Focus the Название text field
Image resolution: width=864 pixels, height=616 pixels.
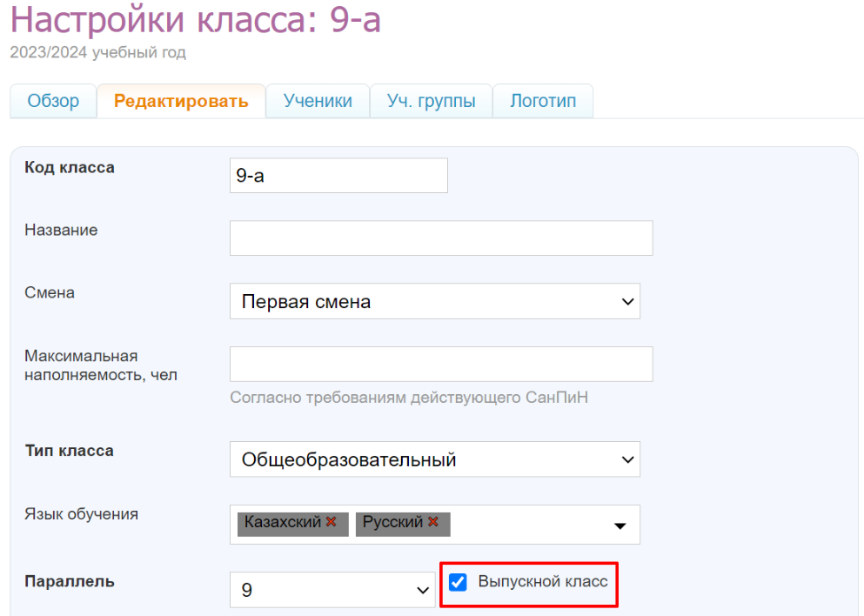click(x=441, y=238)
